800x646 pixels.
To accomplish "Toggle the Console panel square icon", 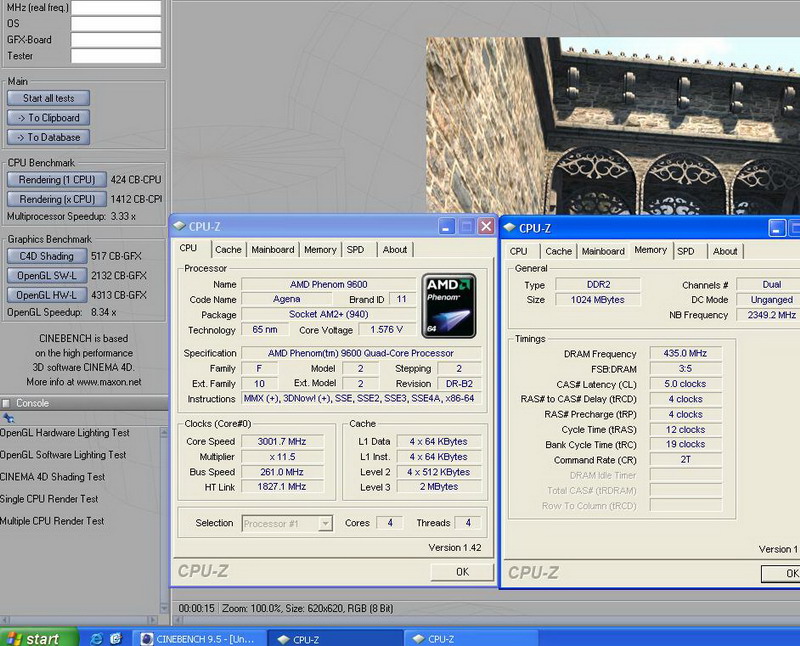I will point(6,403).
